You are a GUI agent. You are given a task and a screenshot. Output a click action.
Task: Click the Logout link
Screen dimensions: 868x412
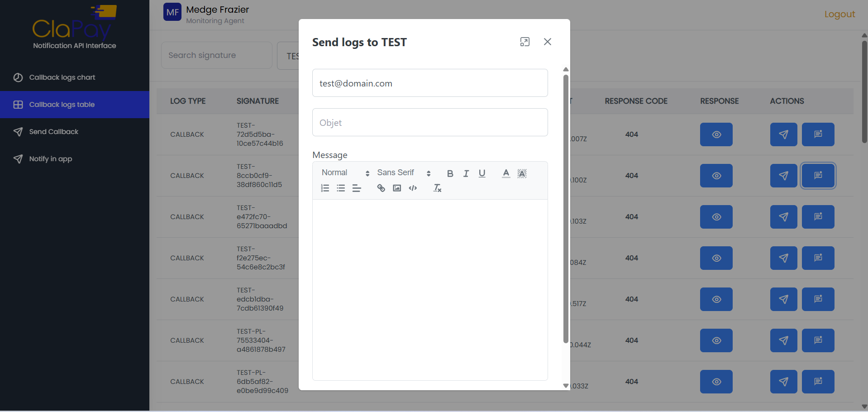tap(839, 14)
